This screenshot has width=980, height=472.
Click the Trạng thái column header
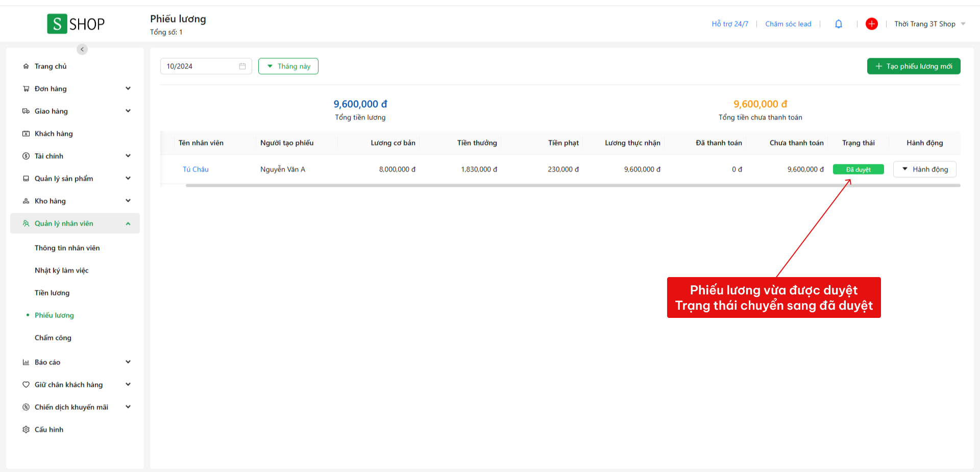tap(859, 143)
